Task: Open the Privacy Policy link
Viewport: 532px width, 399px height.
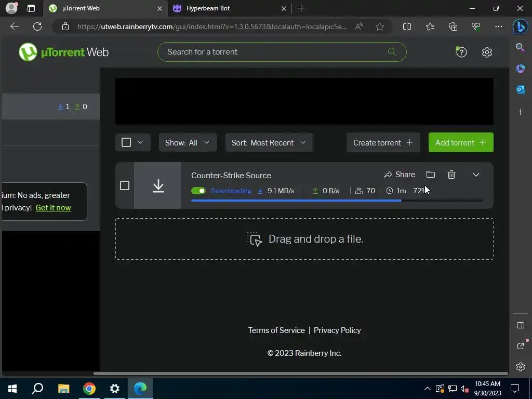Action: coord(337,330)
